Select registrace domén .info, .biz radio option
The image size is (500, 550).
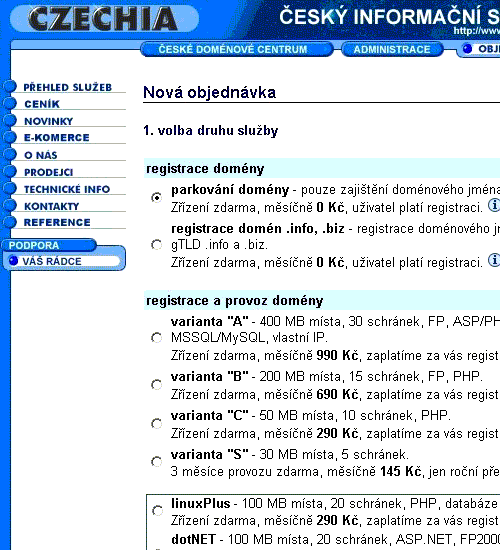tap(156, 244)
